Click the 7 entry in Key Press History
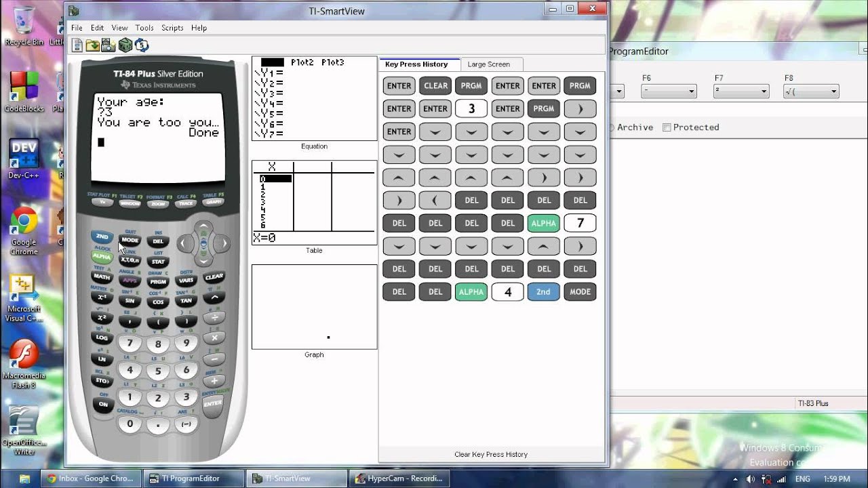 (x=580, y=223)
